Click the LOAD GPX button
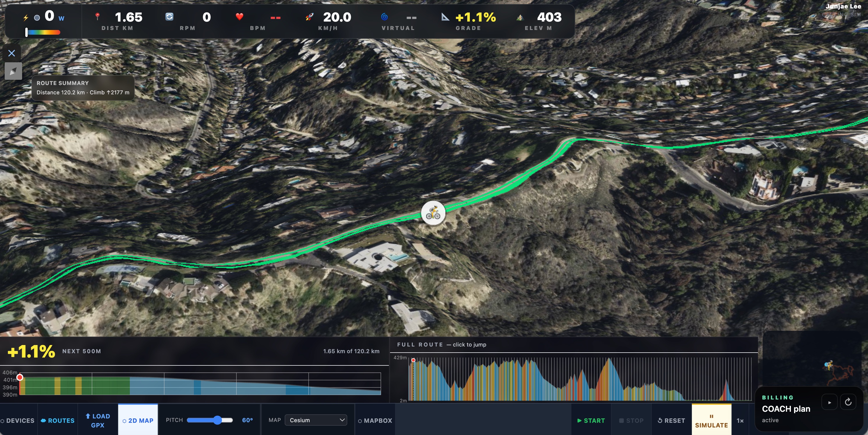The width and height of the screenshot is (868, 435). click(98, 420)
